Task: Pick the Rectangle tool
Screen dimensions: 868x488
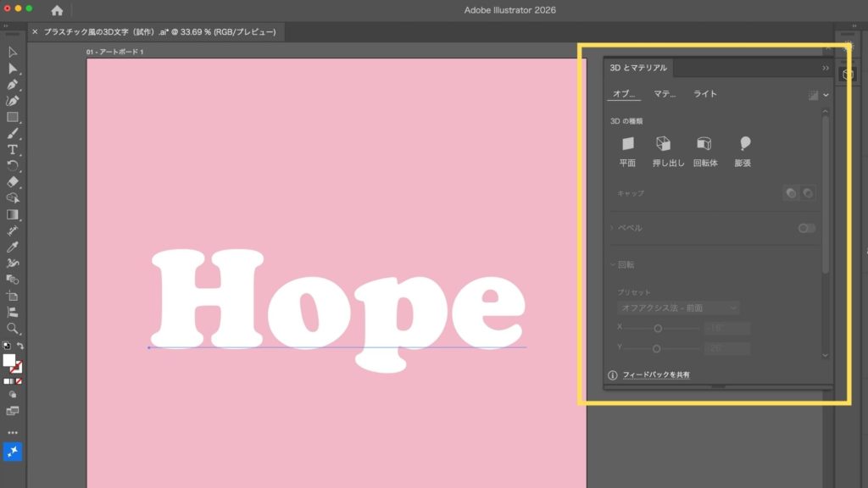Action: [13, 117]
